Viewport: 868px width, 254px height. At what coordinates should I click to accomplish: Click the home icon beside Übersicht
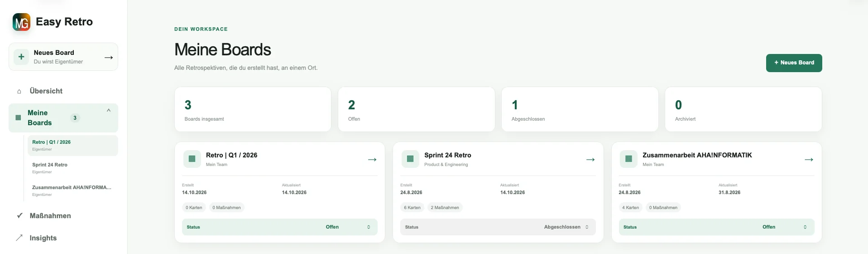tap(19, 91)
